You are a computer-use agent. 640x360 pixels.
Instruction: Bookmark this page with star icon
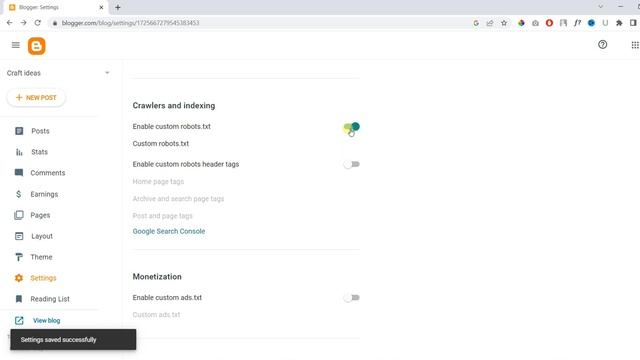coord(504,23)
